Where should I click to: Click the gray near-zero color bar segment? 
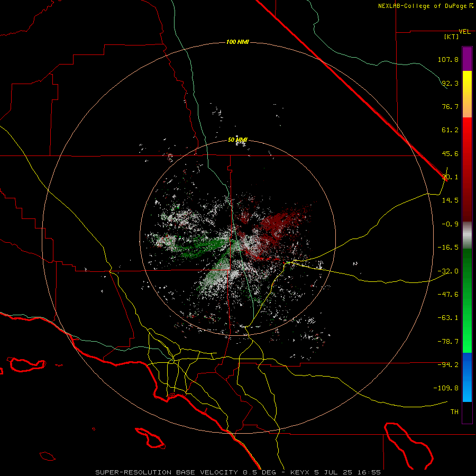(467, 235)
